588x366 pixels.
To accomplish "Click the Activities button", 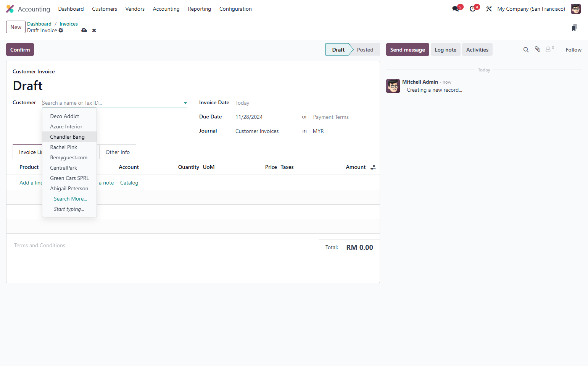I will click(477, 50).
